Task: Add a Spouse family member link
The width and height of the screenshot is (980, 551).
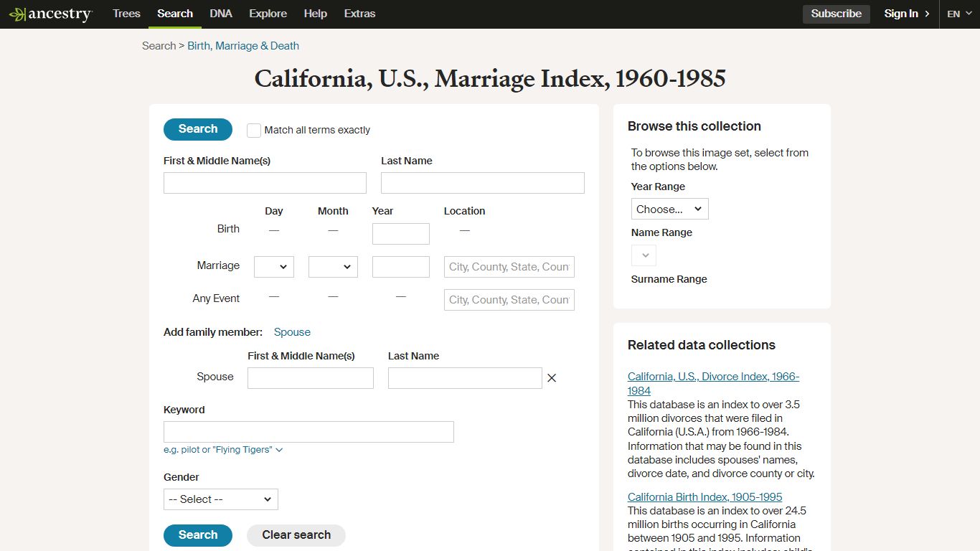Action: [x=292, y=332]
